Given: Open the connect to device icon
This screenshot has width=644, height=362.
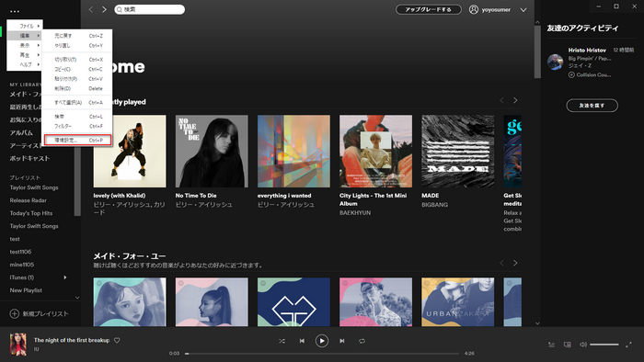Looking at the screenshot, I should click(568, 345).
